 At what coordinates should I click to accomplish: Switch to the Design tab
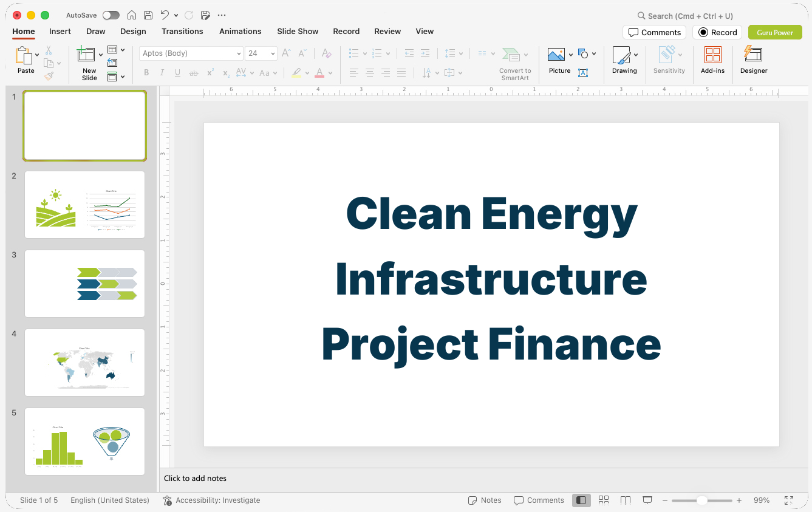pyautogui.click(x=133, y=31)
